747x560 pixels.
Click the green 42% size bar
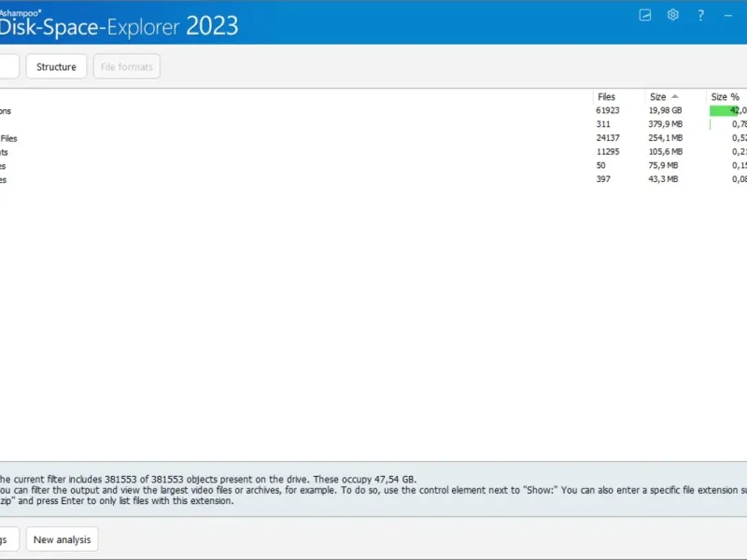pyautogui.click(x=725, y=110)
